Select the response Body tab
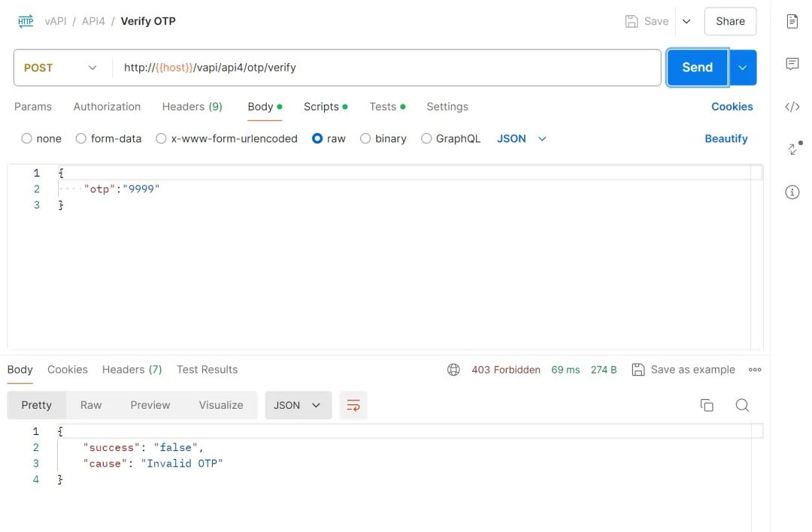Viewport: 812px width, 532px height. 20,370
